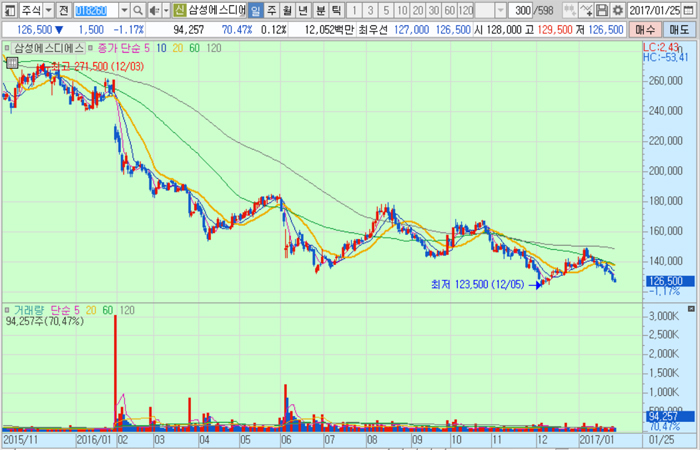Click the magnifier stock search icon

(138, 10)
